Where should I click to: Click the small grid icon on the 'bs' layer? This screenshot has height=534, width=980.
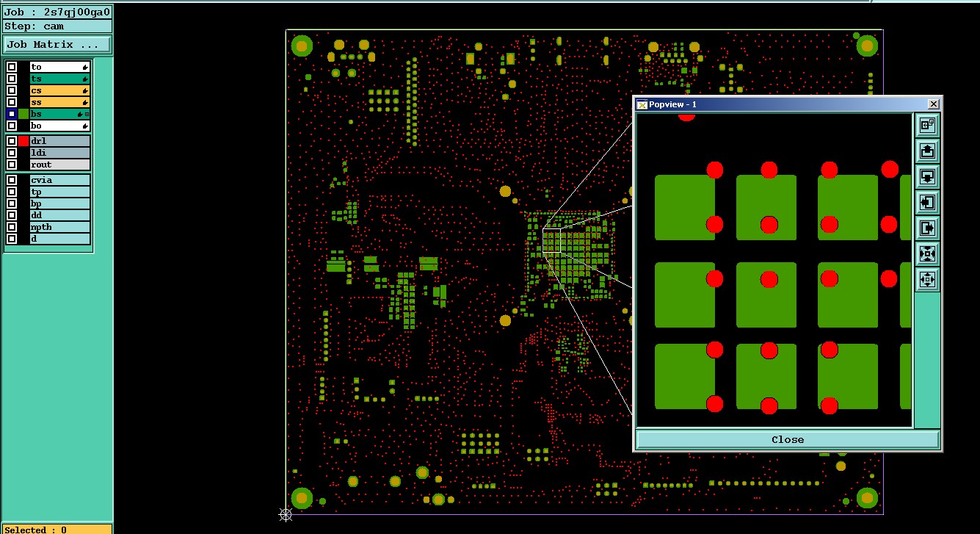(x=87, y=114)
